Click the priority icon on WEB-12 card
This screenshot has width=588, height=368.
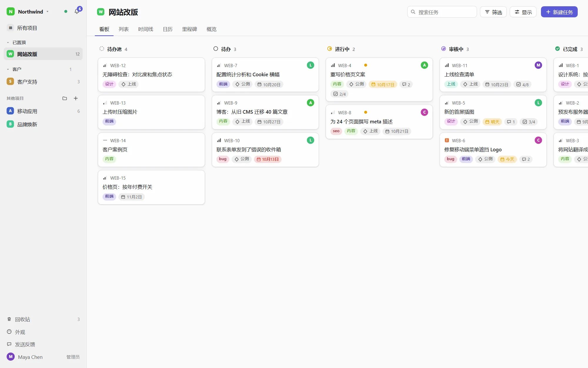click(105, 66)
